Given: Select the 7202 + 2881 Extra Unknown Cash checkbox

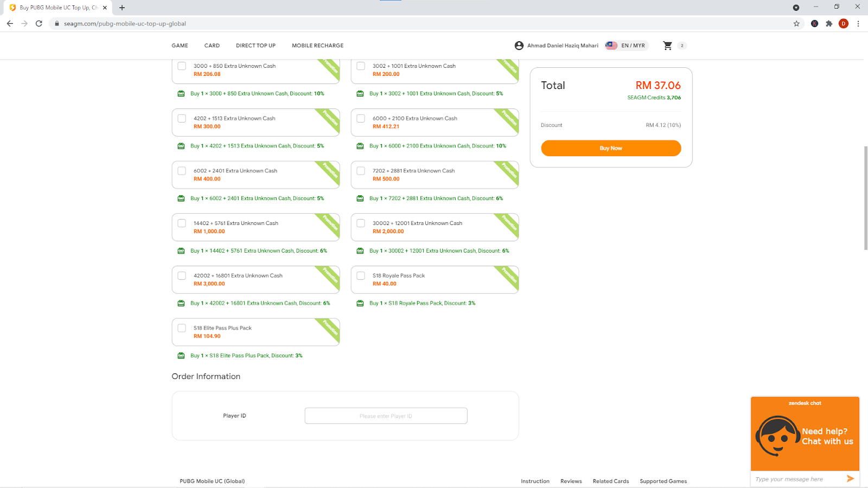Looking at the screenshot, I should click(x=361, y=171).
